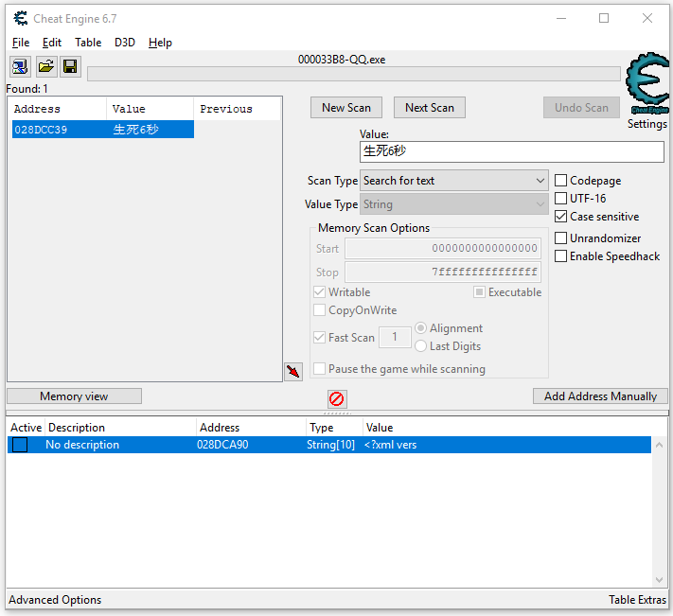Click the Description header in address table
Screen dimensions: 673x616
pos(120,428)
